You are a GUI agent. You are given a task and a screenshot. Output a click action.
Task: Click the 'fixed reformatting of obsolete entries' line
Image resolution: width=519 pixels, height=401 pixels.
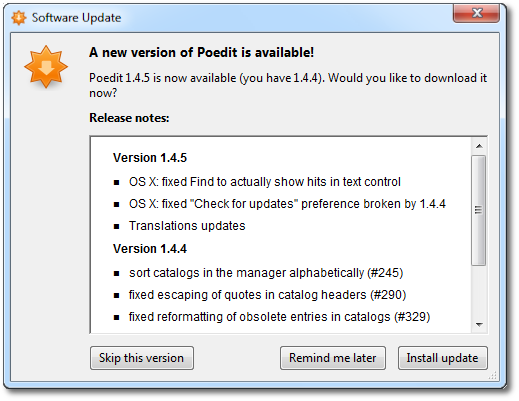point(279,317)
